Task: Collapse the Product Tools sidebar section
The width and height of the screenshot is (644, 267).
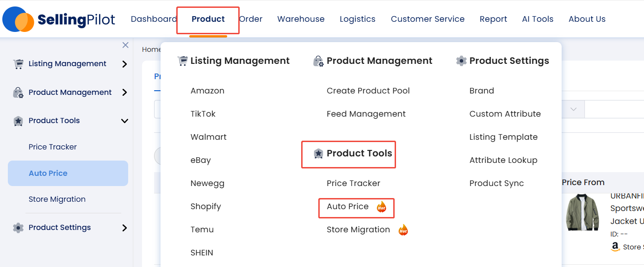Action: click(x=124, y=121)
